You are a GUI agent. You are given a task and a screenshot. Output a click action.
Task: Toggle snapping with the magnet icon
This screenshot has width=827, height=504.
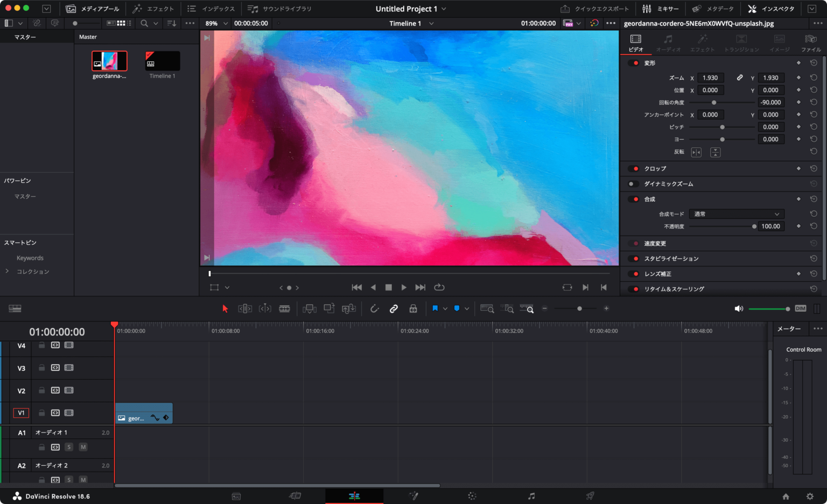click(x=374, y=308)
